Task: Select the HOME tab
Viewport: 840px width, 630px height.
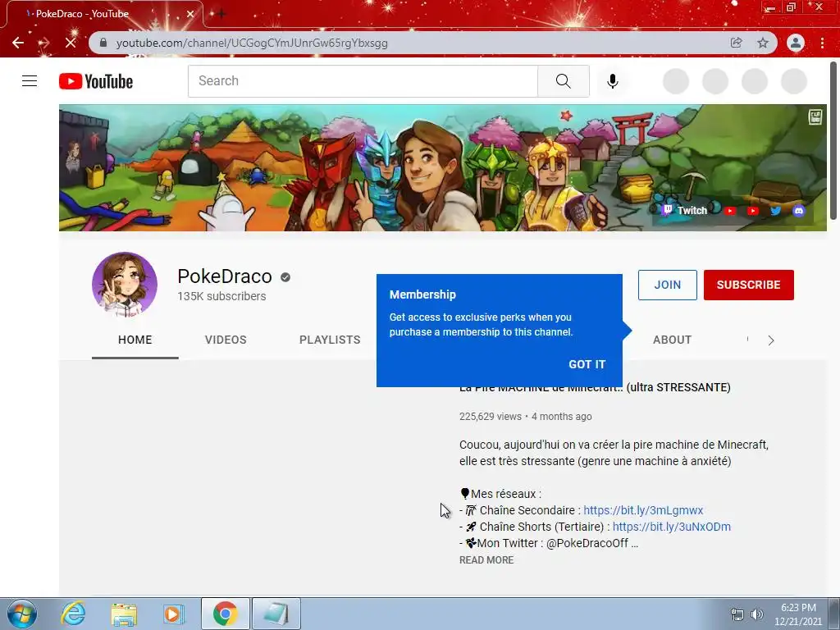Action: tap(135, 340)
